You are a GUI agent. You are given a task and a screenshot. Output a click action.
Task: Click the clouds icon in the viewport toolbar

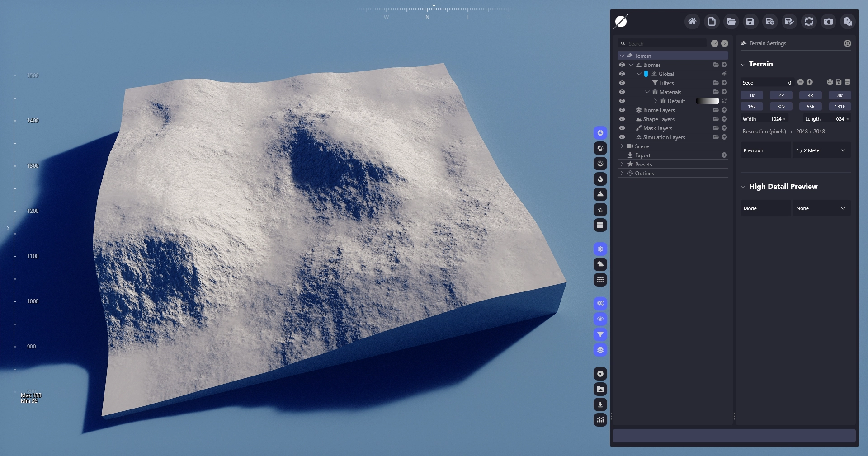600,264
